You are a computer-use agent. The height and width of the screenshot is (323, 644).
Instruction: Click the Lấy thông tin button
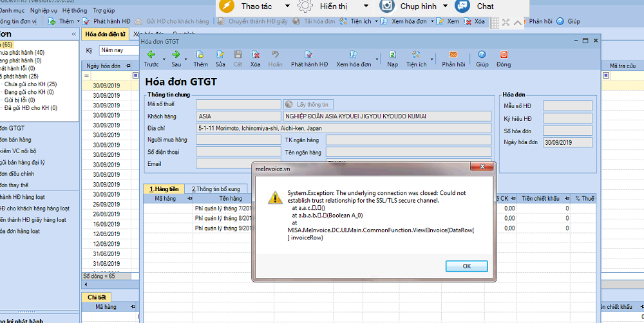tap(308, 104)
